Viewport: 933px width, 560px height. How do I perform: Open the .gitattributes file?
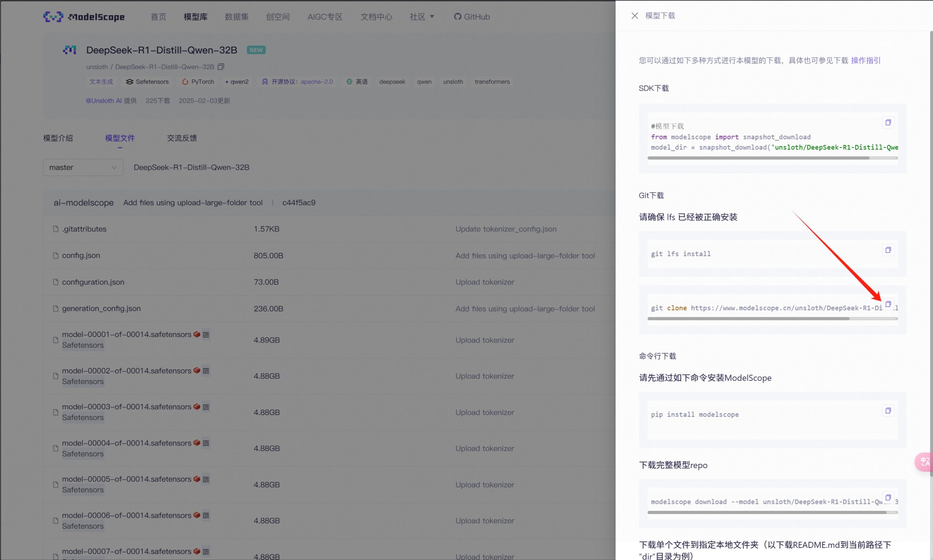click(84, 229)
